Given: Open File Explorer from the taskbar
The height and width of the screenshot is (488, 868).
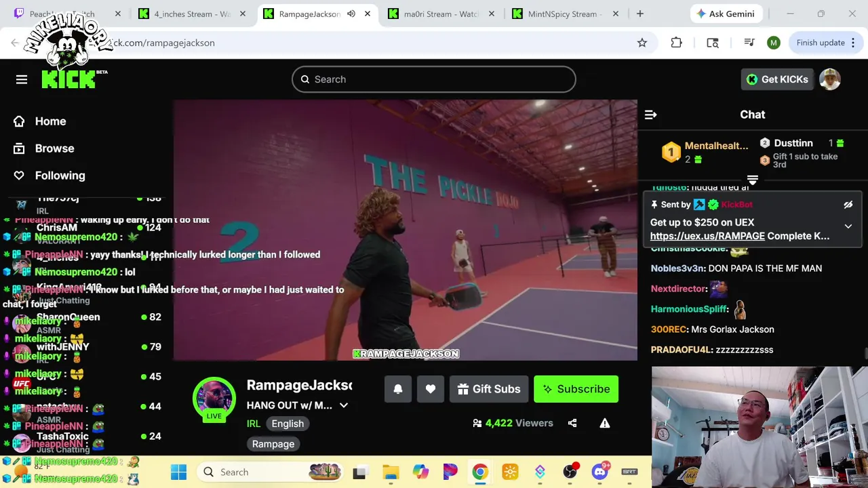Looking at the screenshot, I should tap(391, 472).
